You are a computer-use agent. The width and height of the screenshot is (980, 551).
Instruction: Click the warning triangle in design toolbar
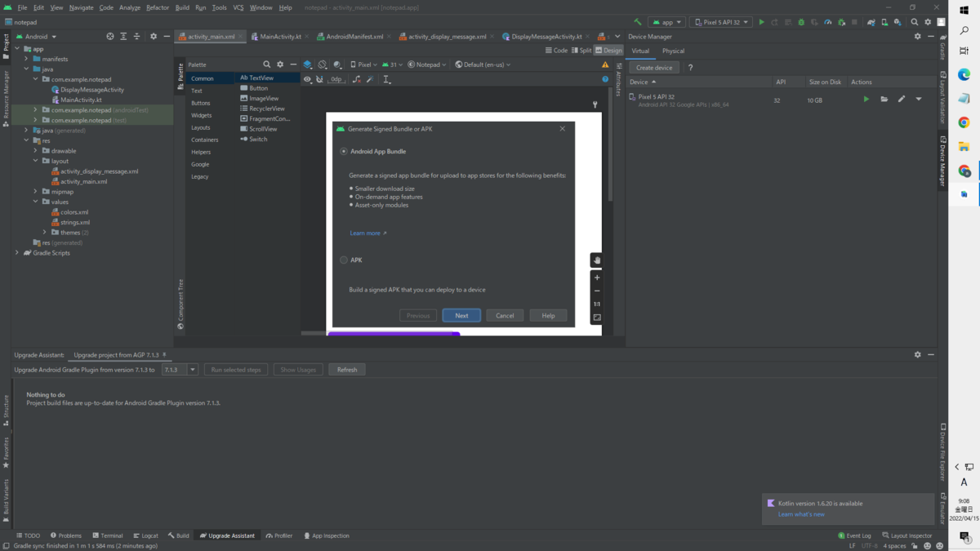coord(605,64)
